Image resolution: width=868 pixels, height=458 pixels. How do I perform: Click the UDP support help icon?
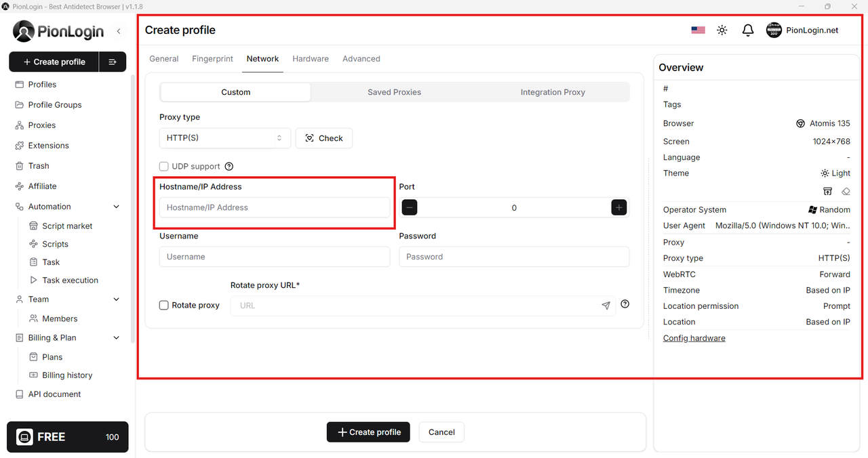229,167
